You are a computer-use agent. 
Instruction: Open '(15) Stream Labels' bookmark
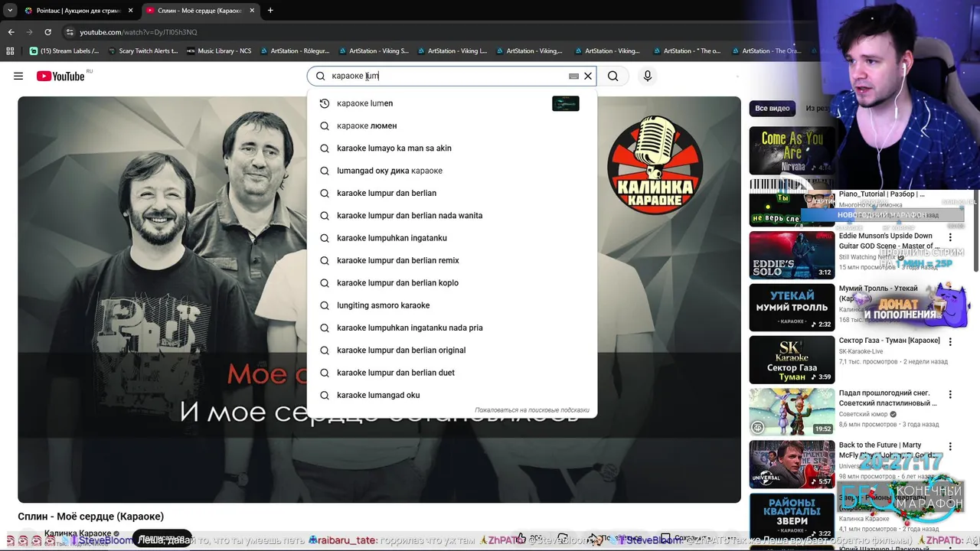point(64,51)
